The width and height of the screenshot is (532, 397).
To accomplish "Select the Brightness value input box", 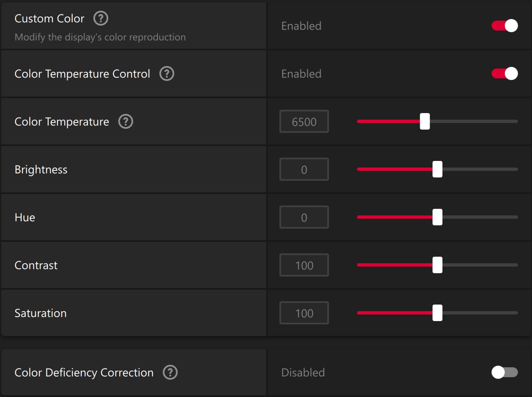I will coord(304,170).
